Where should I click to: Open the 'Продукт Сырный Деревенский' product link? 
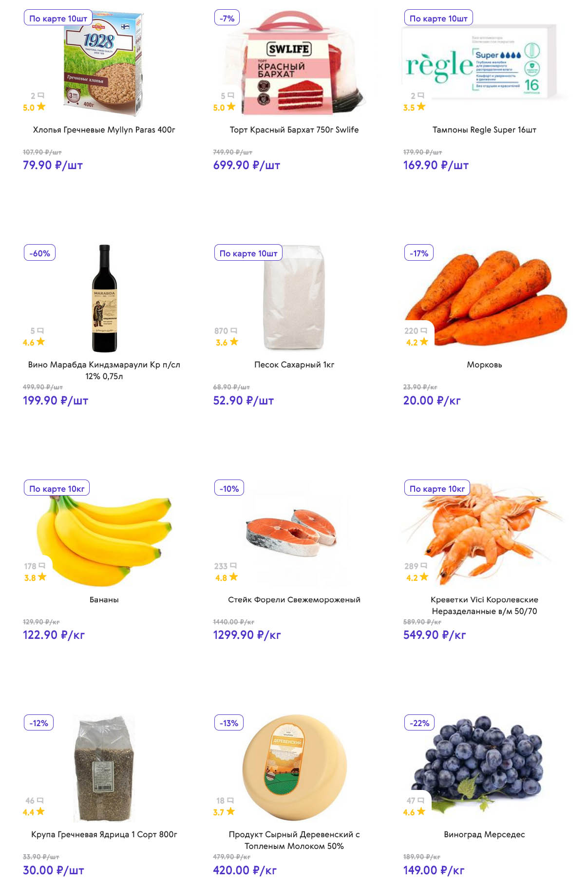[x=294, y=840]
